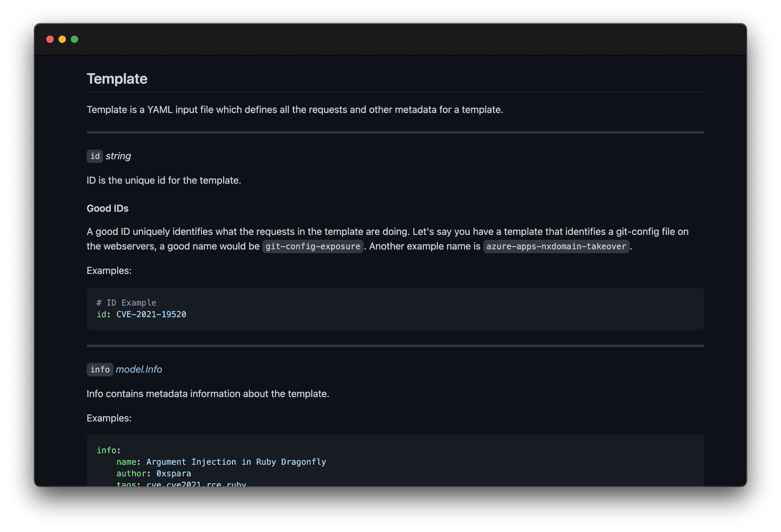The height and width of the screenshot is (532, 781).
Task: Click the model.Info type link
Action: click(139, 369)
